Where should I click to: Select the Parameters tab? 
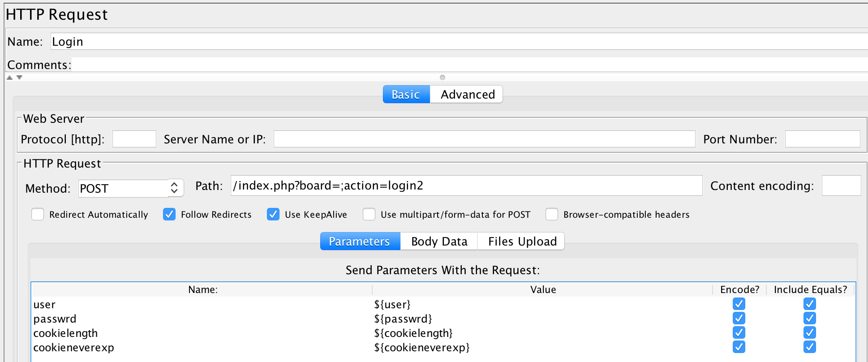[360, 241]
